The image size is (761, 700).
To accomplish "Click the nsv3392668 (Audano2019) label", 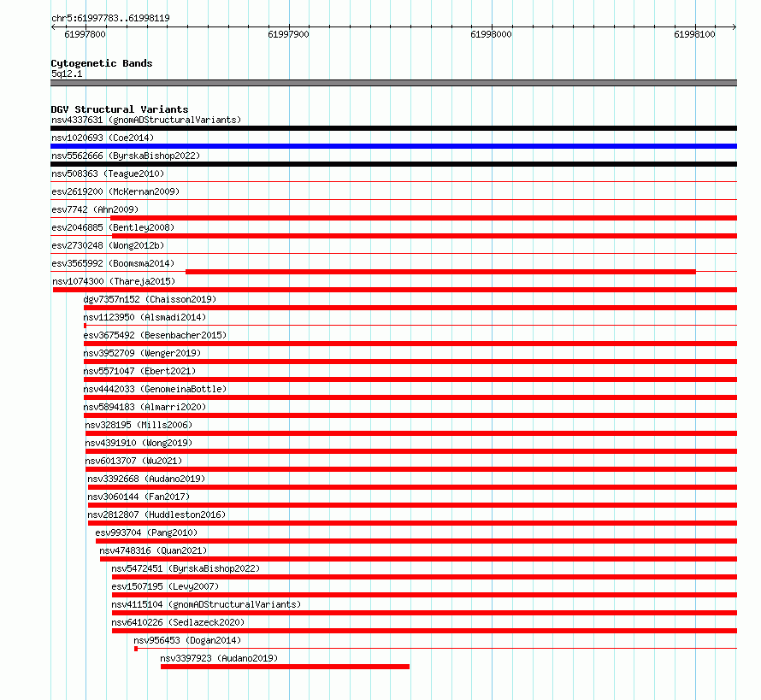I will click(146, 479).
